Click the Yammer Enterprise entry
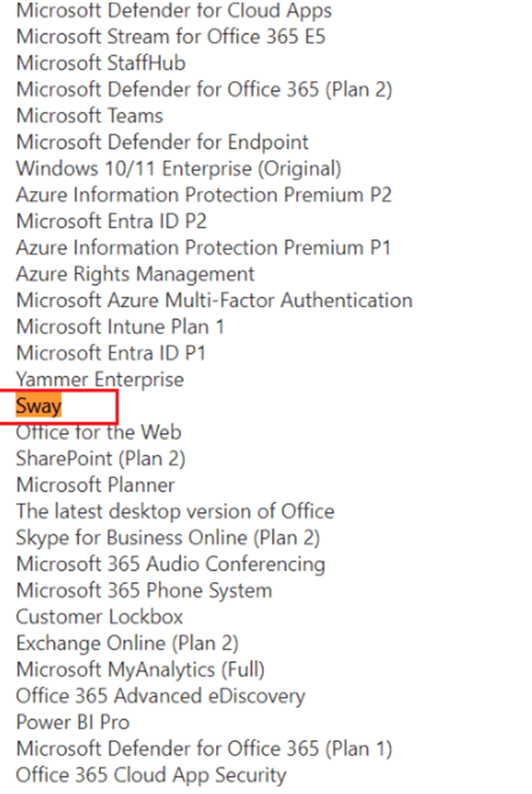Image resolution: width=532 pixels, height=794 pixels. pyautogui.click(x=99, y=379)
